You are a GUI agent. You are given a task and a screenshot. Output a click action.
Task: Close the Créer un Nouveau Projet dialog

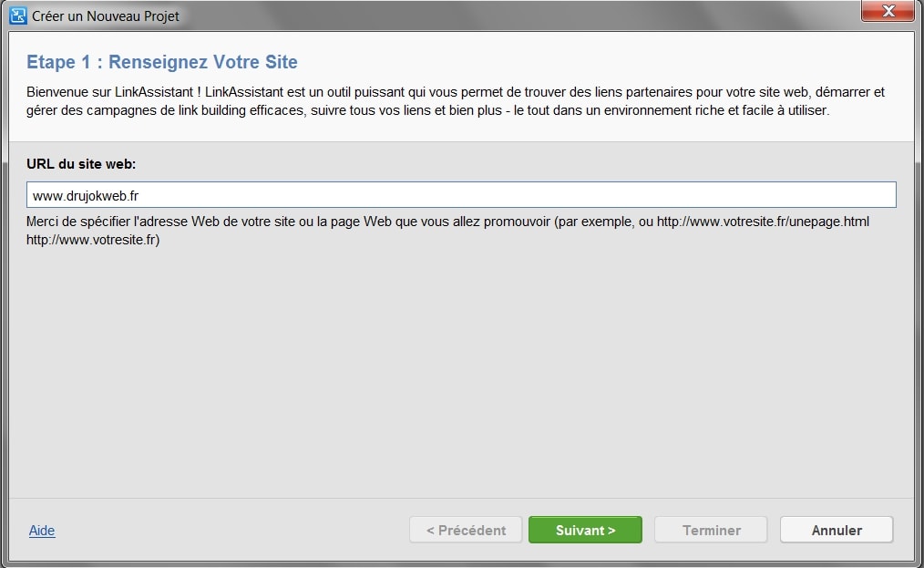(x=888, y=11)
